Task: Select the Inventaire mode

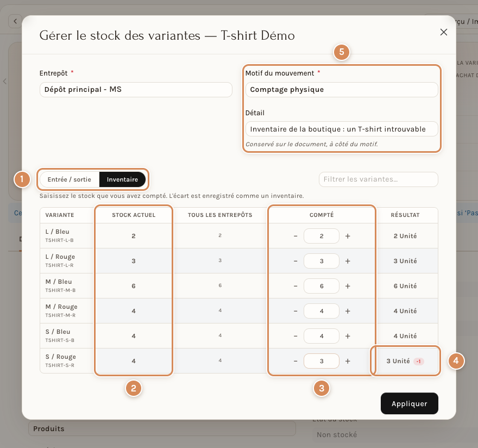Action: coord(122,179)
